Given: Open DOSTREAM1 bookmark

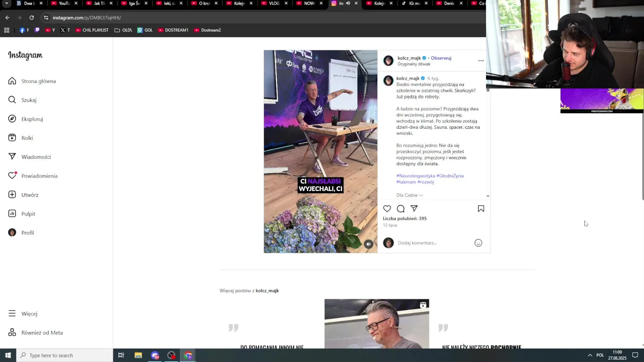Looking at the screenshot, I should tap(173, 30).
